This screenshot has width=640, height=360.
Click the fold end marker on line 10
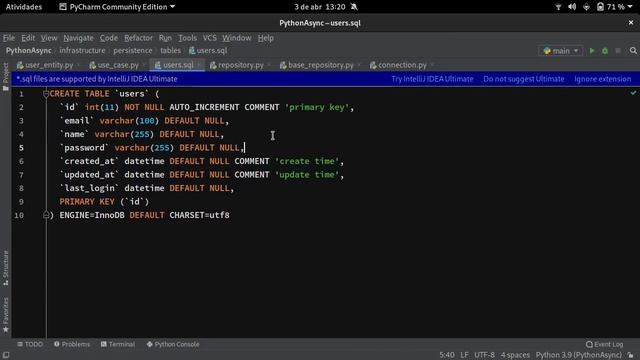point(46,215)
